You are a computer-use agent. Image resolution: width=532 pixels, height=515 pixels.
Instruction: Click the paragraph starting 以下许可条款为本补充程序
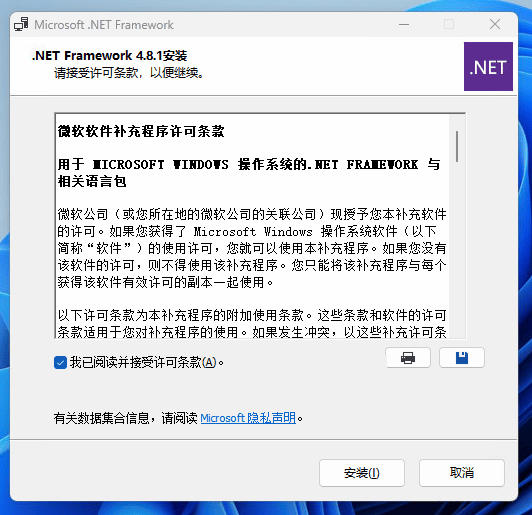click(x=252, y=324)
